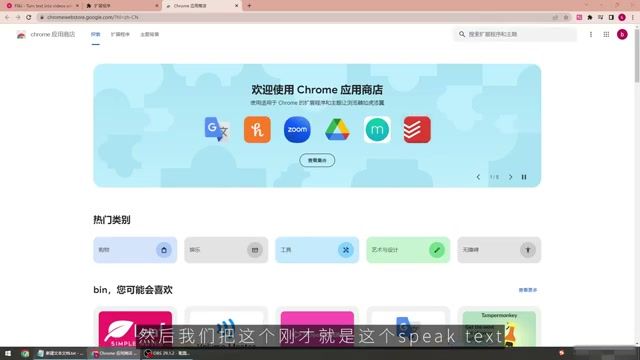Open the Google apps grid icon
Screen dimensions: 640x360
(606, 35)
